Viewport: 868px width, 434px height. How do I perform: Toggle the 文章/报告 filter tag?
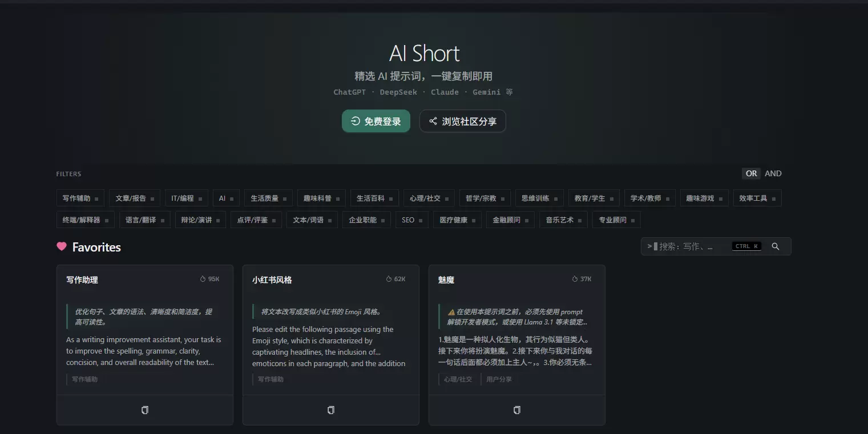click(x=135, y=198)
